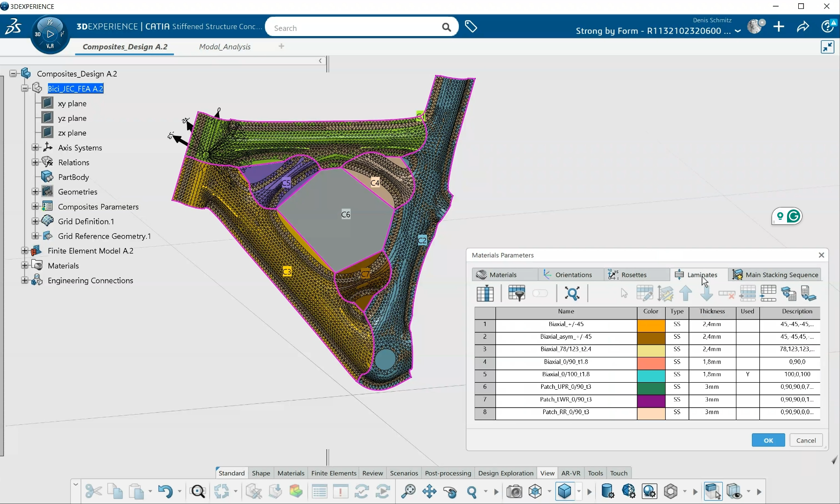Dismiss the dialog using Cancel
Image resolution: width=840 pixels, height=504 pixels.
806,440
